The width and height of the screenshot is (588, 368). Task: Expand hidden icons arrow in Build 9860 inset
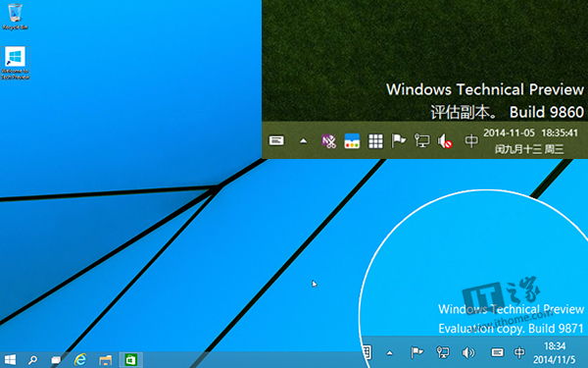coord(304,141)
